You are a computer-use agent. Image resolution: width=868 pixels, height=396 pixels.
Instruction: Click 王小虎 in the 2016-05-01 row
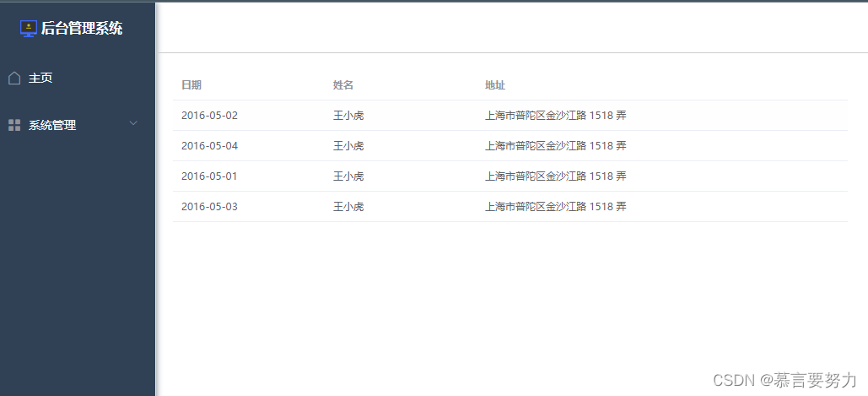[348, 176]
